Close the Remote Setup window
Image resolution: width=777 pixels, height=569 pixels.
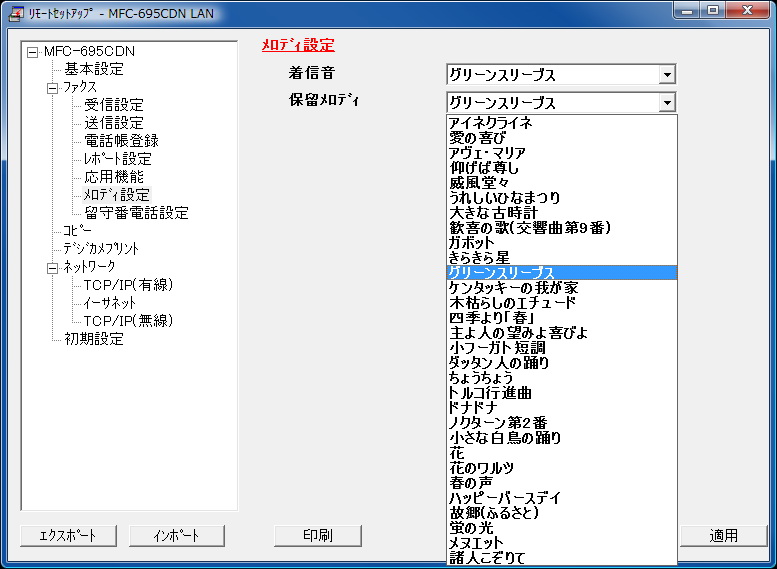[x=748, y=9]
